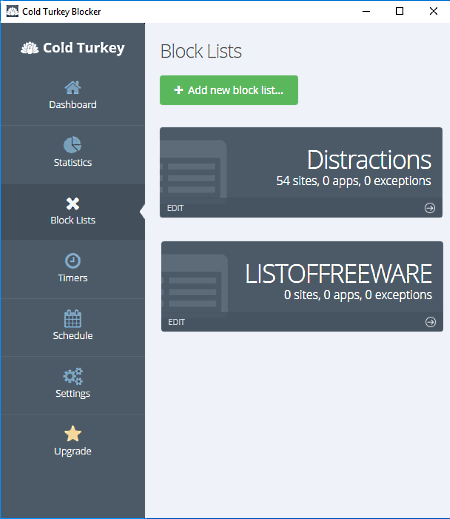Select Block Lists label in sidebar
This screenshot has width=450, height=519.
point(73,220)
